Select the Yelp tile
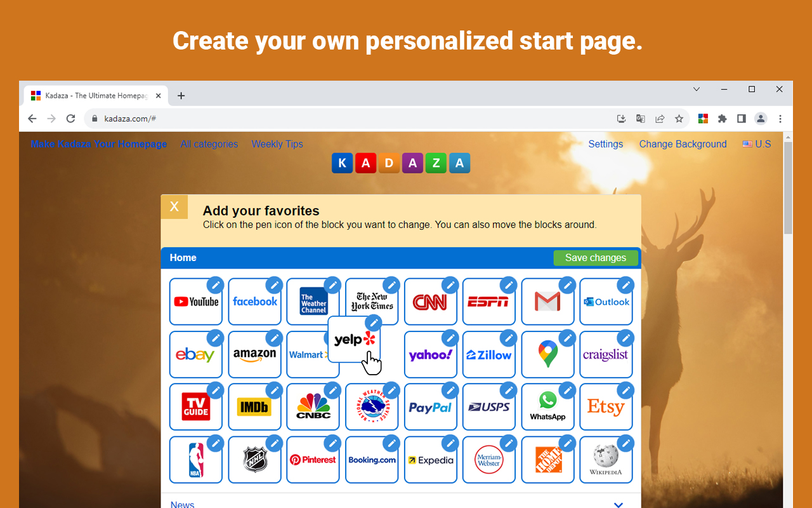Image resolution: width=812 pixels, height=508 pixels. tap(353, 340)
